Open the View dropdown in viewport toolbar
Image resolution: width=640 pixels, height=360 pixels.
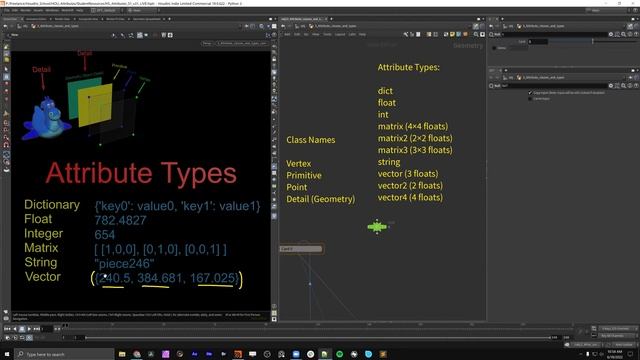[15, 35]
